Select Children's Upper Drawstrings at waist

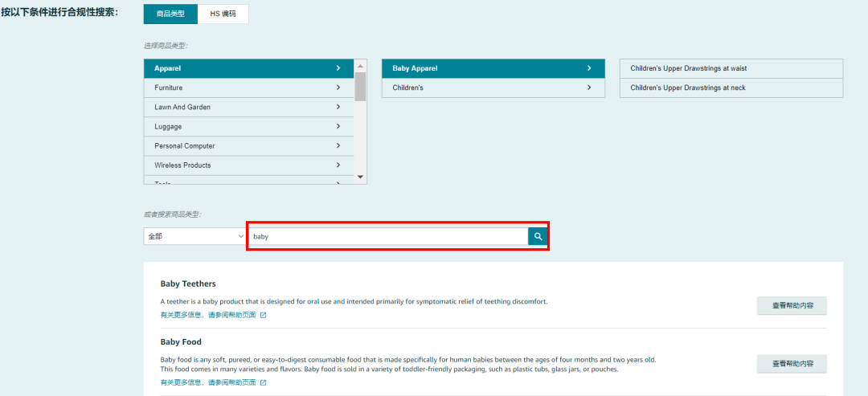pos(731,68)
